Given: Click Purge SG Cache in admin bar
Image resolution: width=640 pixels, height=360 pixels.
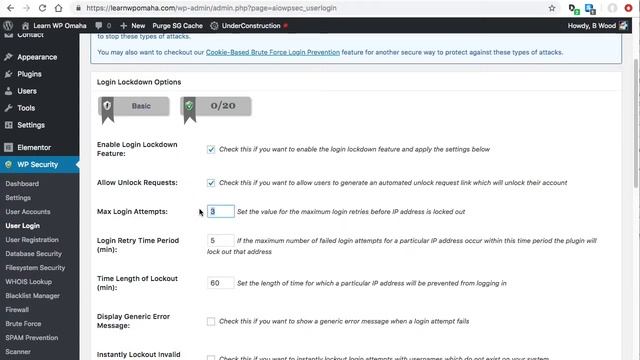Looking at the screenshot, I should [178, 26].
